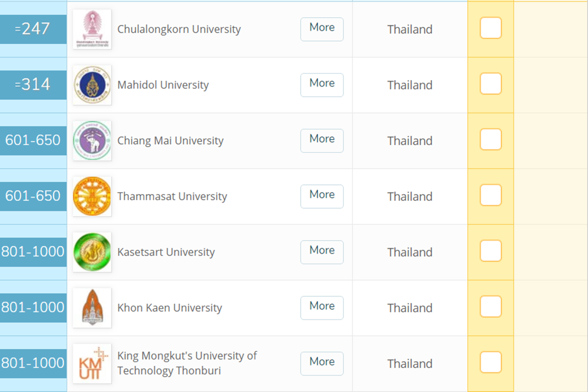Viewport: 588px width, 392px height.
Task: Tick the compare checkbox for Chulalongkorn University
Action: click(x=490, y=28)
